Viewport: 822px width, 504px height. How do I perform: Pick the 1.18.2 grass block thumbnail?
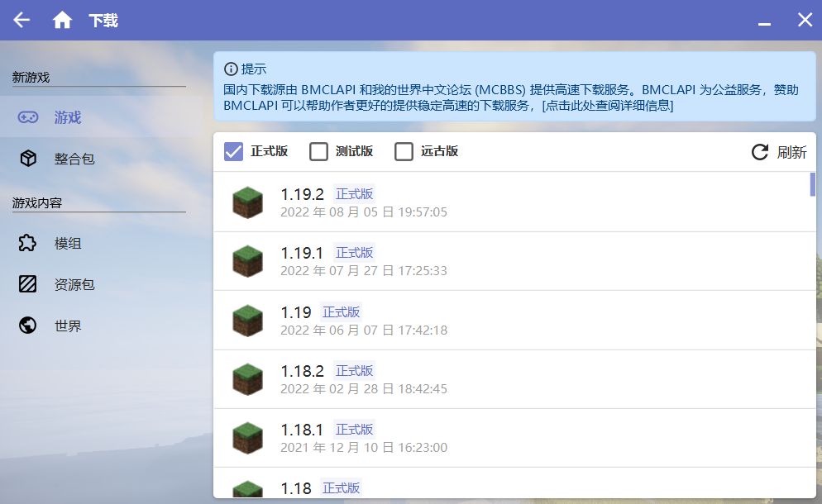247,379
